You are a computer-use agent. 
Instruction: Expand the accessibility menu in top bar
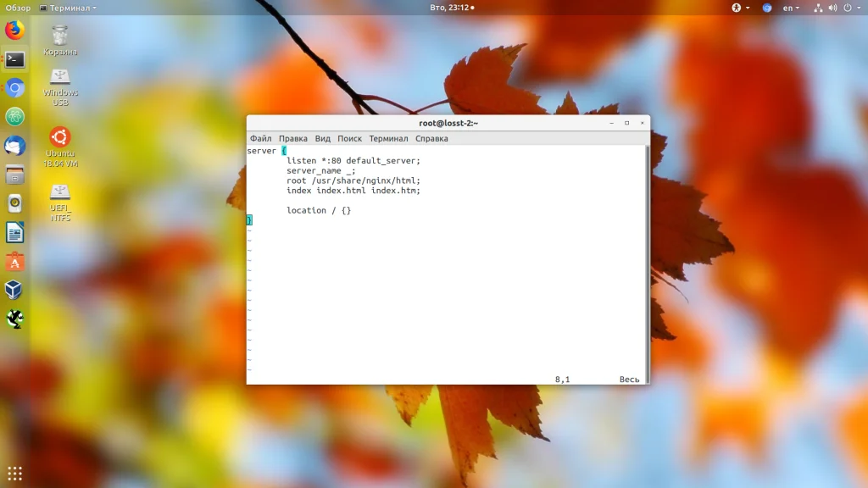pos(740,8)
